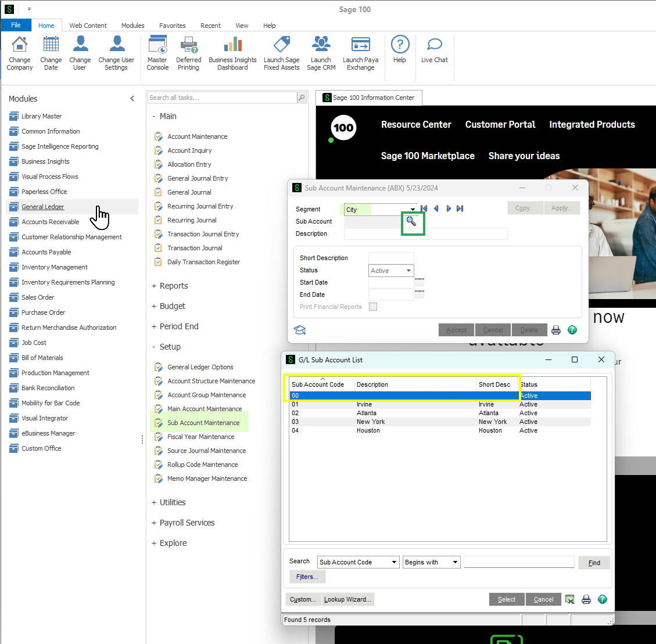Click Cancel in G/L Sub Account List
The height and width of the screenshot is (644, 656).
click(x=543, y=599)
